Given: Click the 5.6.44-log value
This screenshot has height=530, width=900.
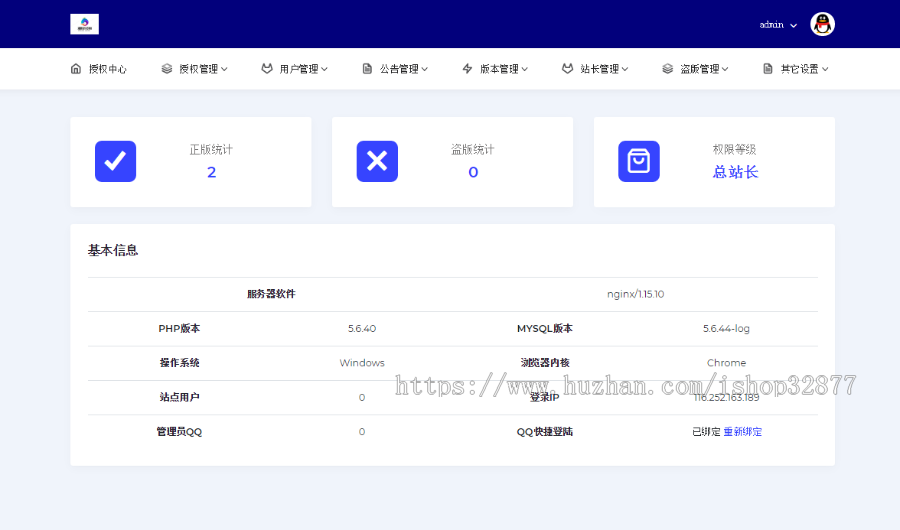Looking at the screenshot, I should (x=726, y=328).
